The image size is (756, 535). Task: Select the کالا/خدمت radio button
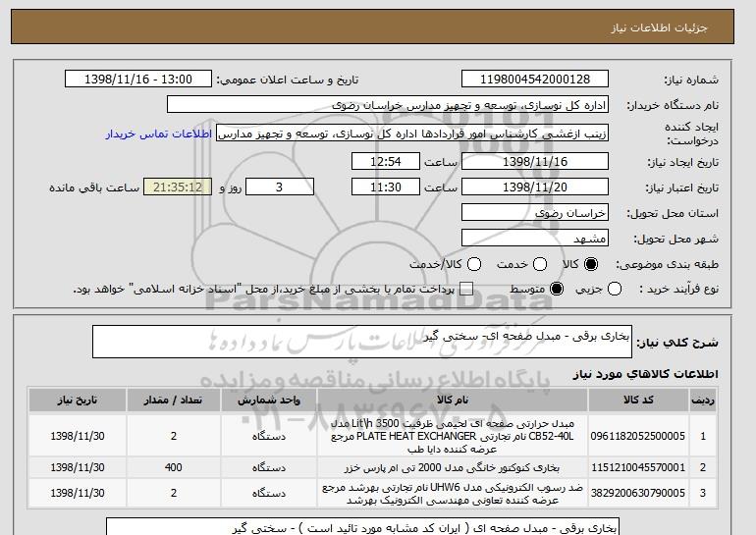point(474,264)
